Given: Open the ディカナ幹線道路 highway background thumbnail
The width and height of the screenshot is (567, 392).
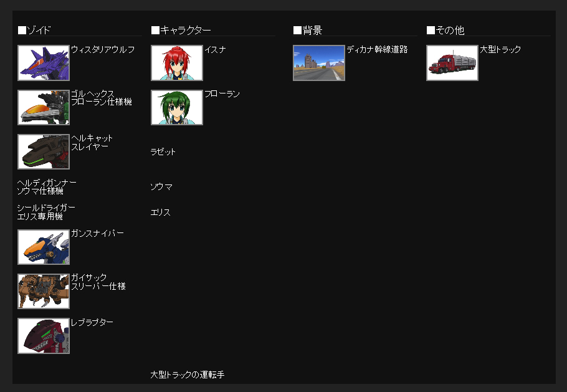Looking at the screenshot, I should click(x=319, y=63).
